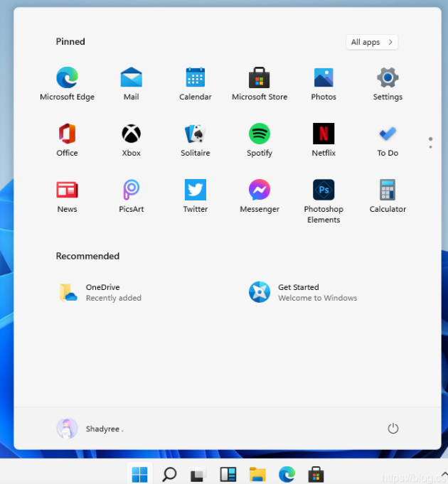This screenshot has width=448, height=484.
Task: Go to next pinned apps page dot
Action: 431,147
